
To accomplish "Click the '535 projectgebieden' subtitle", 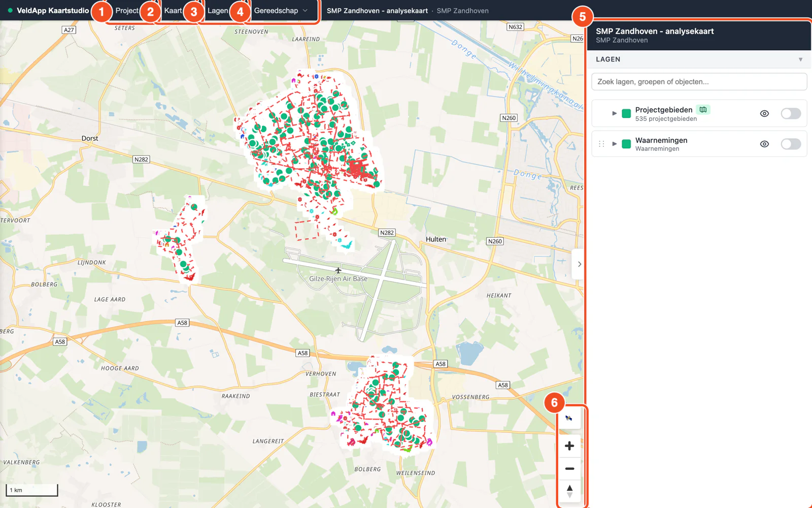I will click(x=666, y=119).
